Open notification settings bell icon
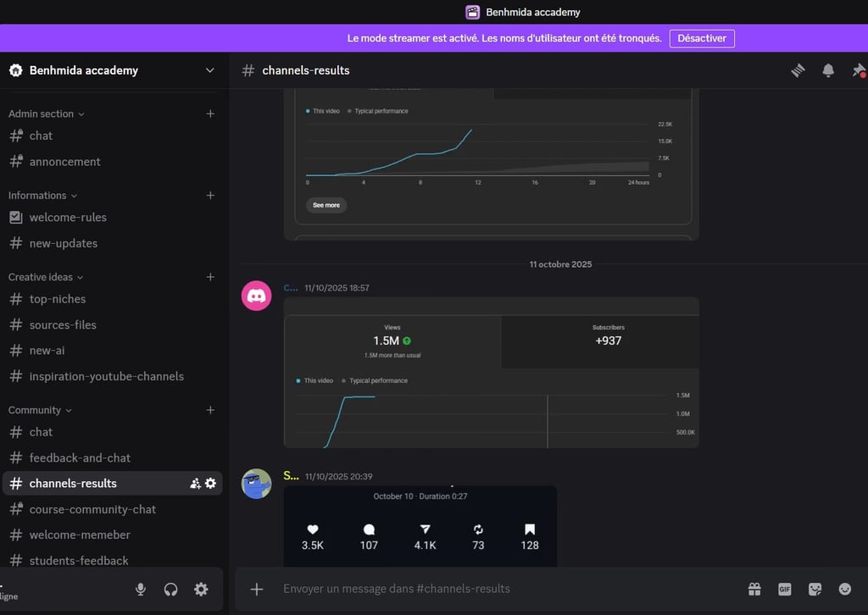The image size is (868, 615). 827,70
